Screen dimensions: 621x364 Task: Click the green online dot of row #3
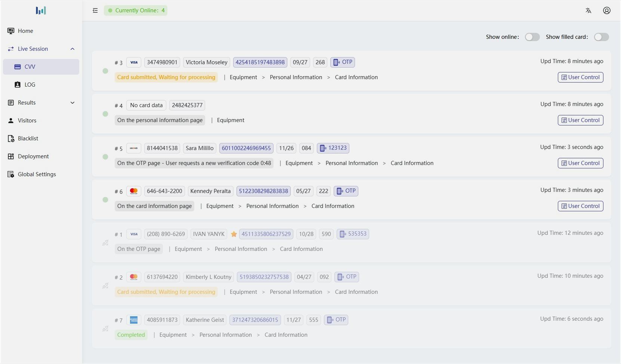pyautogui.click(x=105, y=71)
